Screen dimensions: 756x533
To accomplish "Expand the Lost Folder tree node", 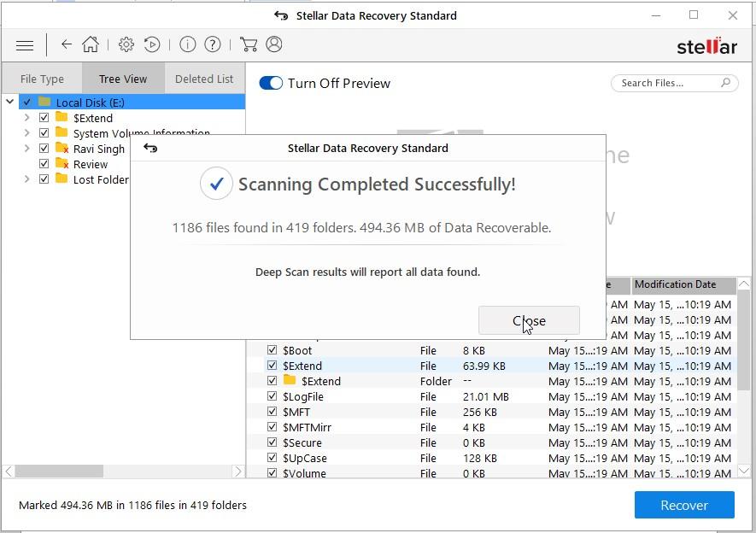I will [x=26, y=179].
